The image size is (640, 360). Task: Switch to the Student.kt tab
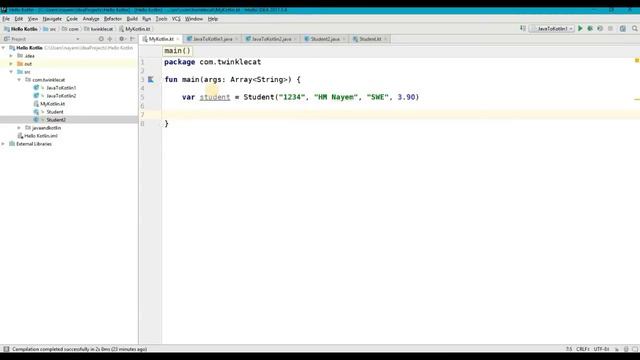370,39
